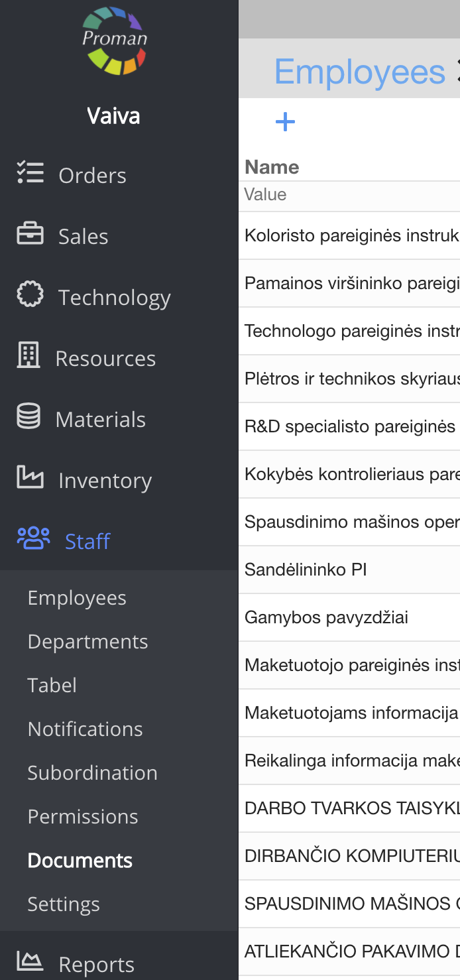Click the Proman logo at top
Viewport: 460px width, 980px height.
(115, 40)
